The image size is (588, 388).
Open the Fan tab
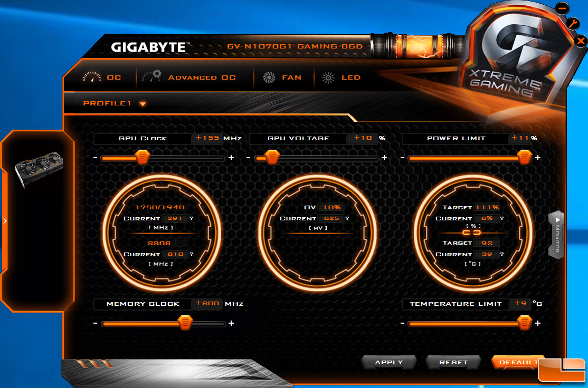pyautogui.click(x=282, y=77)
